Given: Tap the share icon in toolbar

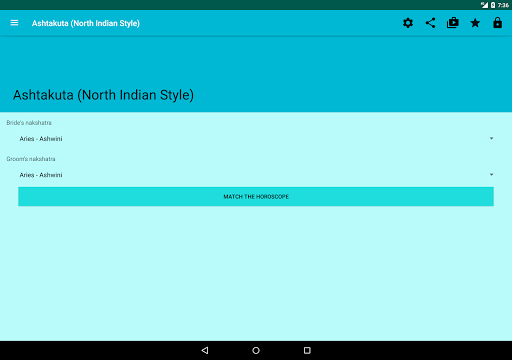Looking at the screenshot, I should click(430, 23).
